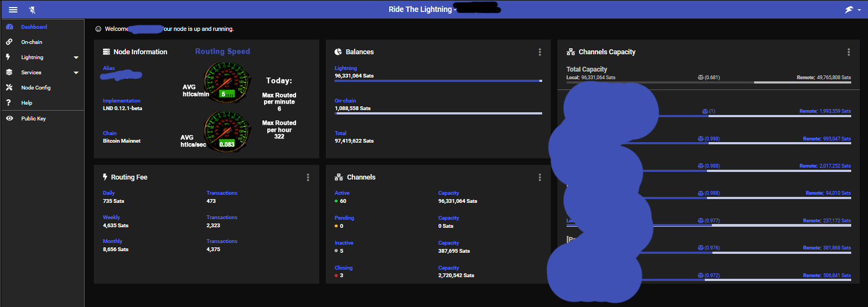Screen dimensions: 868x307
Task: Click balance scale icon showing (0.998)
Action: coord(700,139)
